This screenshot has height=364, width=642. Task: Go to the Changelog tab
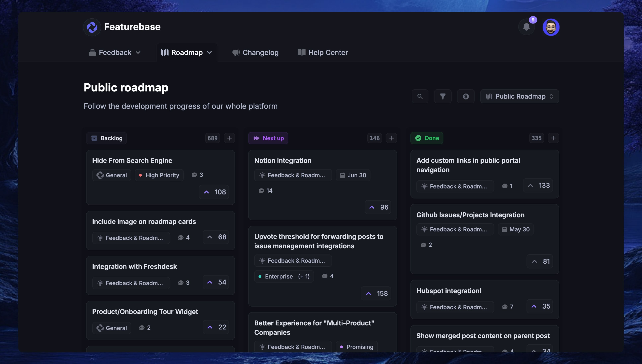coord(255,52)
